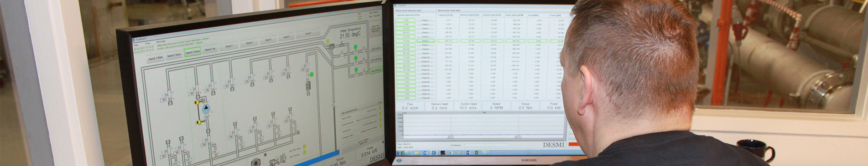Click the Point 3 button

pyautogui.click(x=425, y=29)
